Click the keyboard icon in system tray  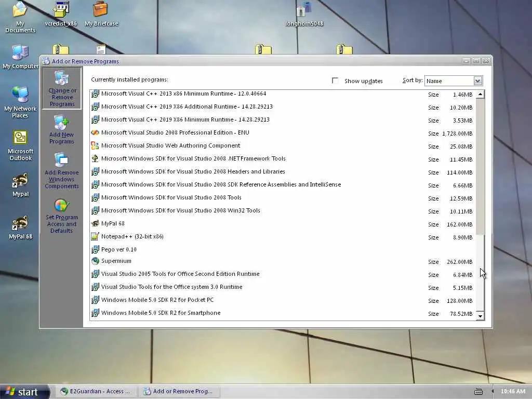pyautogui.click(x=478, y=392)
